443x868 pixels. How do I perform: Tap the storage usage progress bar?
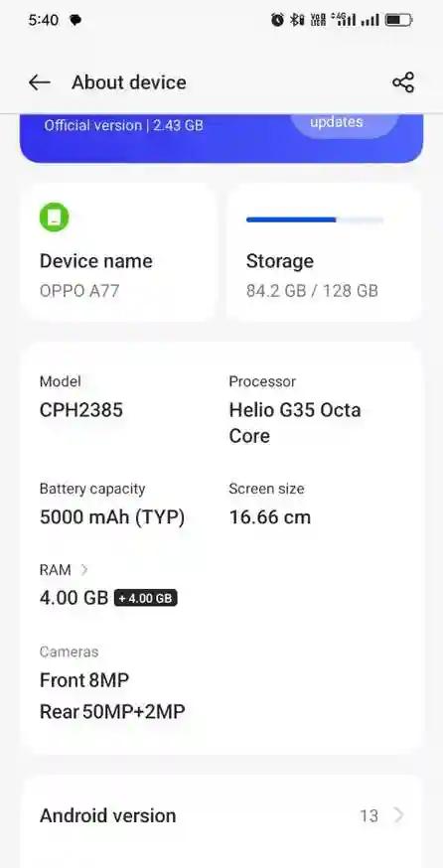coord(315,219)
